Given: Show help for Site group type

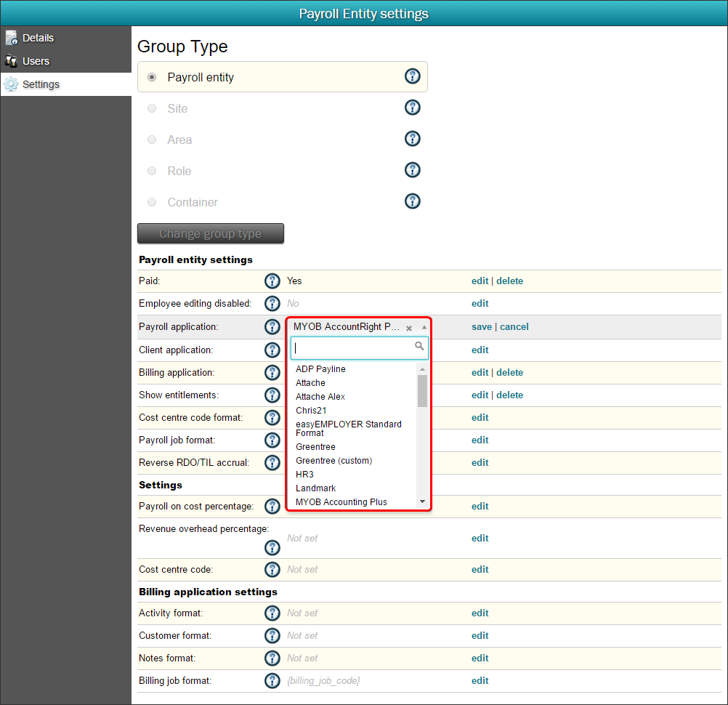Looking at the screenshot, I should pyautogui.click(x=412, y=108).
